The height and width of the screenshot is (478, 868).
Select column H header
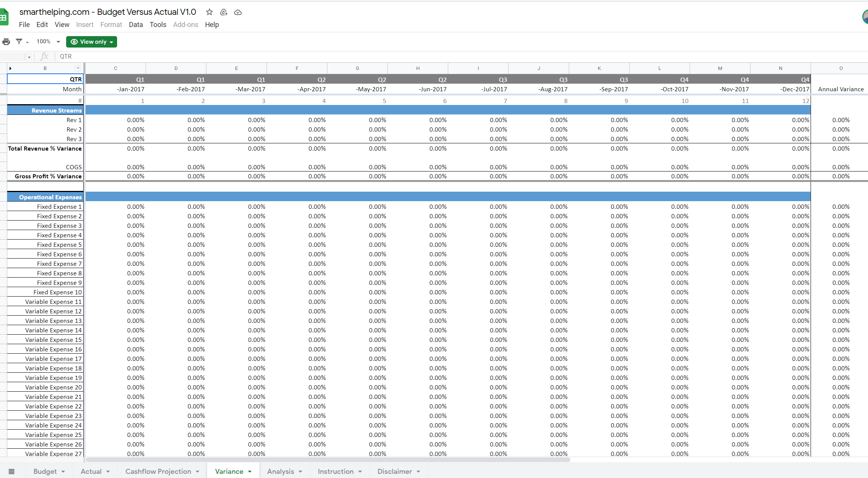(418, 68)
